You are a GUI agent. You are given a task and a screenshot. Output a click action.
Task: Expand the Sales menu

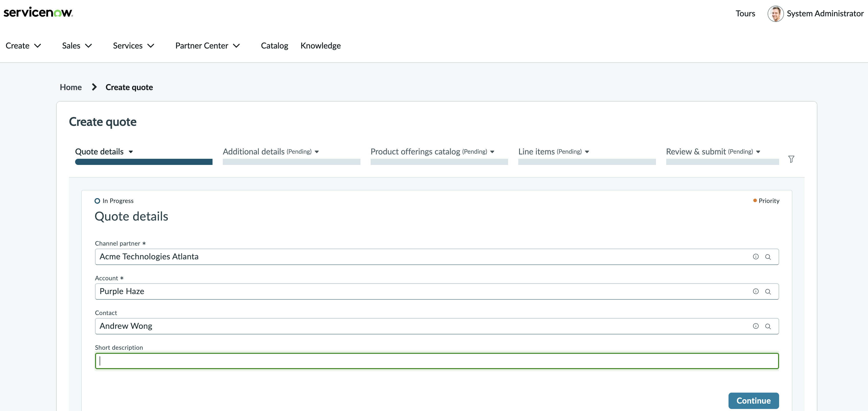(x=77, y=46)
